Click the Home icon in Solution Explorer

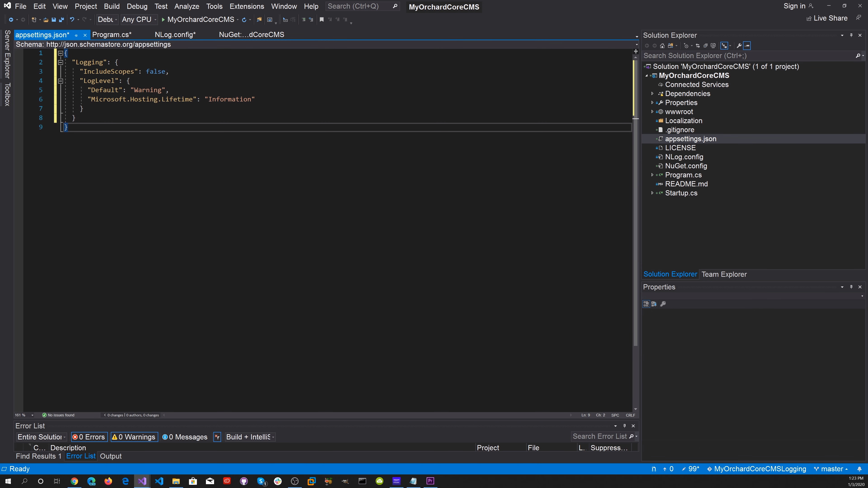pyautogui.click(x=662, y=45)
